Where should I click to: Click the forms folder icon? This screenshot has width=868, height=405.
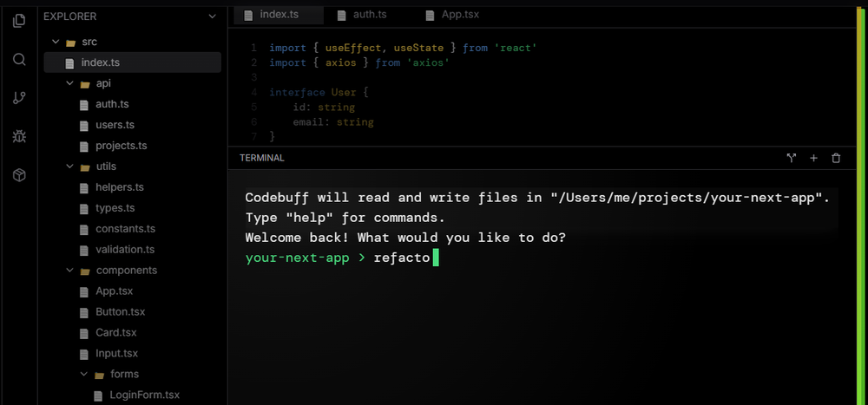pyautogui.click(x=99, y=376)
